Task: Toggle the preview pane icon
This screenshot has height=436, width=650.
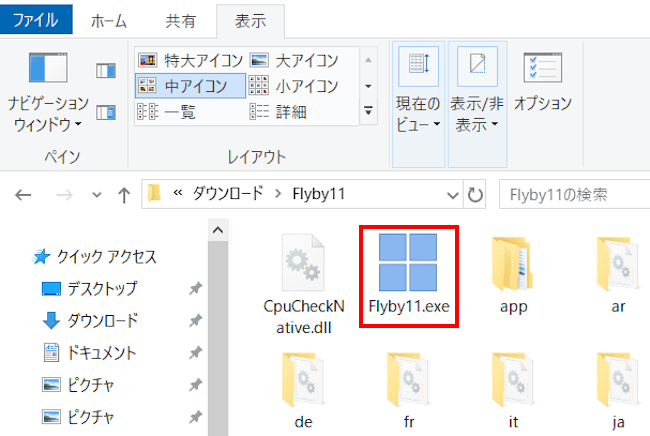Action: coord(106,70)
